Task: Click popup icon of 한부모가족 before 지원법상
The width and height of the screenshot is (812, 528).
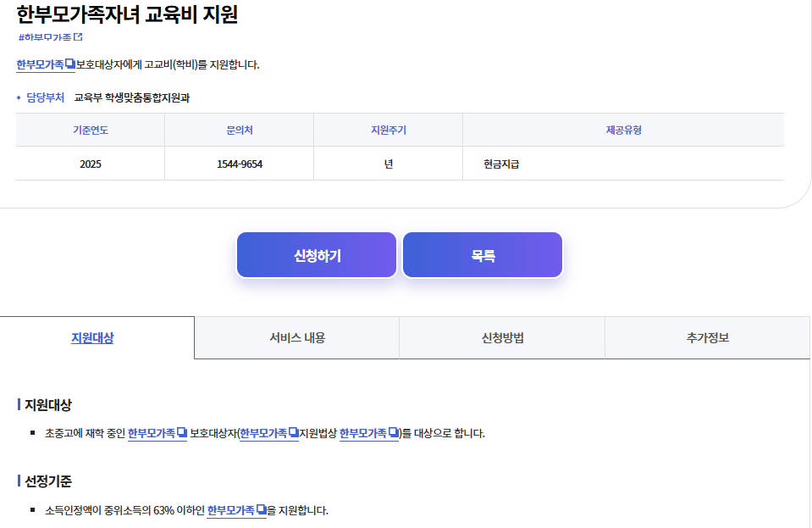Action: (294, 432)
